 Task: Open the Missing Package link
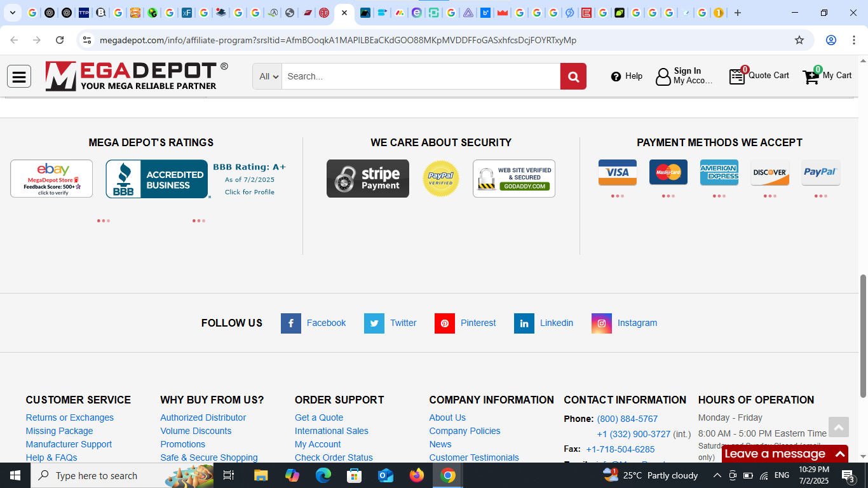pos(59,431)
